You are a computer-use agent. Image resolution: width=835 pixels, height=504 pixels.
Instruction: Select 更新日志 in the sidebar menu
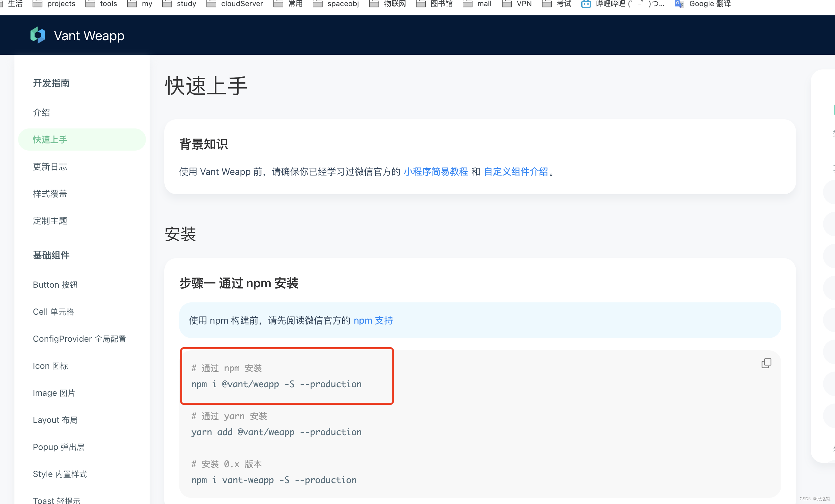pyautogui.click(x=50, y=167)
